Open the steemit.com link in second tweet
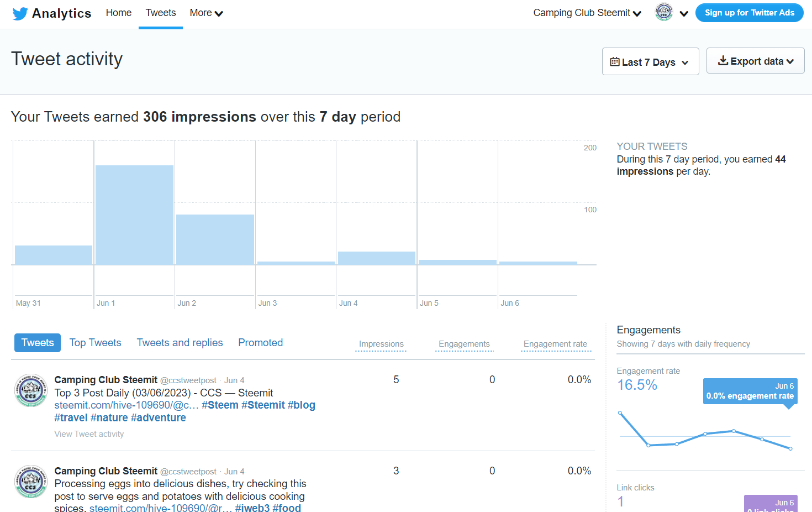Viewport: 812px width, 512px height. (x=161, y=508)
